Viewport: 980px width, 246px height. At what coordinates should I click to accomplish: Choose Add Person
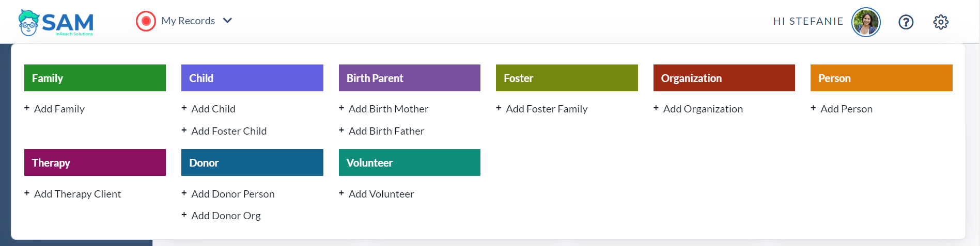[846, 109]
